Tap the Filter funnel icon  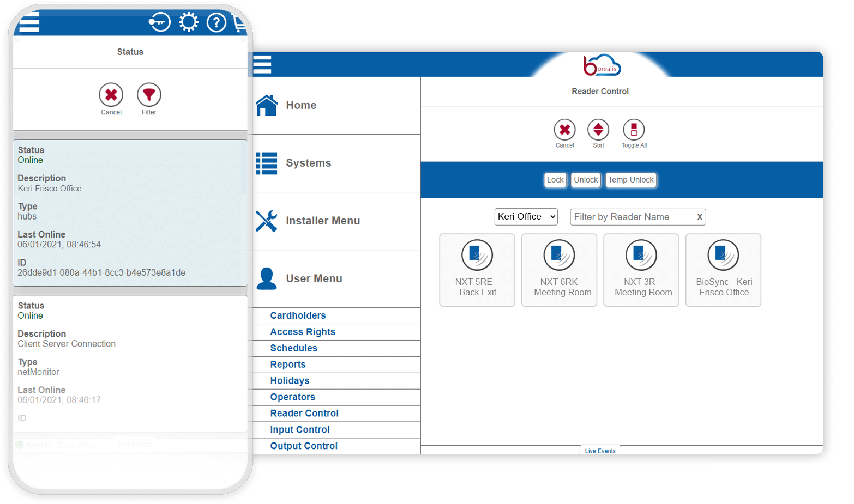tap(149, 95)
